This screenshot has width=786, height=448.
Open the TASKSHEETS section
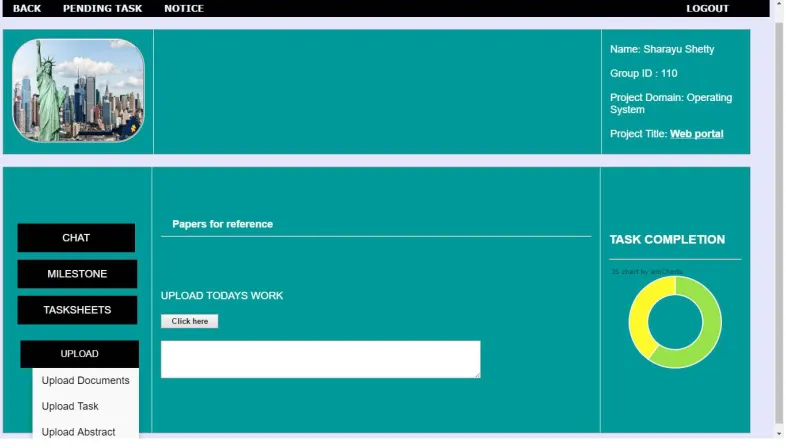(x=77, y=310)
